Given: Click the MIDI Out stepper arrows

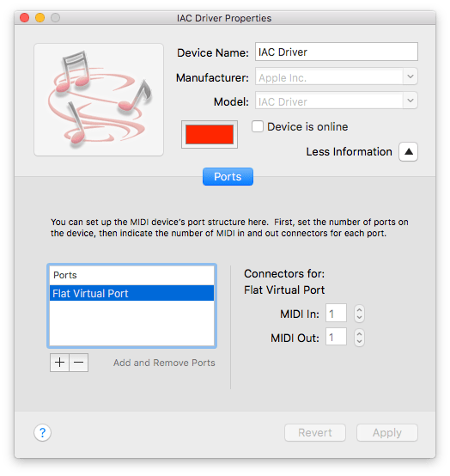Looking at the screenshot, I should click(x=359, y=338).
